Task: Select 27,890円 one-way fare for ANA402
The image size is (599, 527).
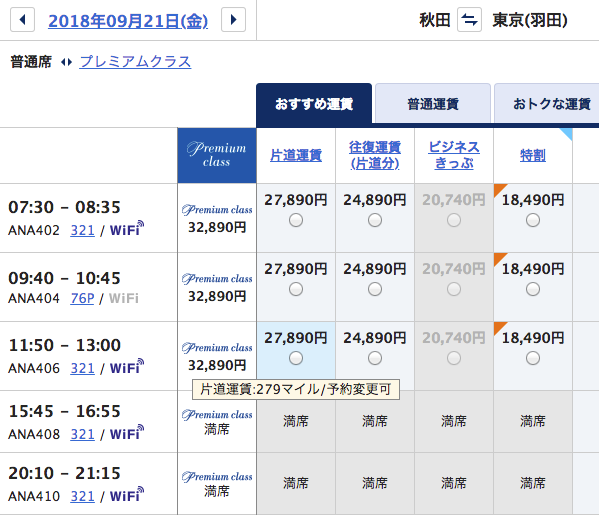Action: coord(296,220)
